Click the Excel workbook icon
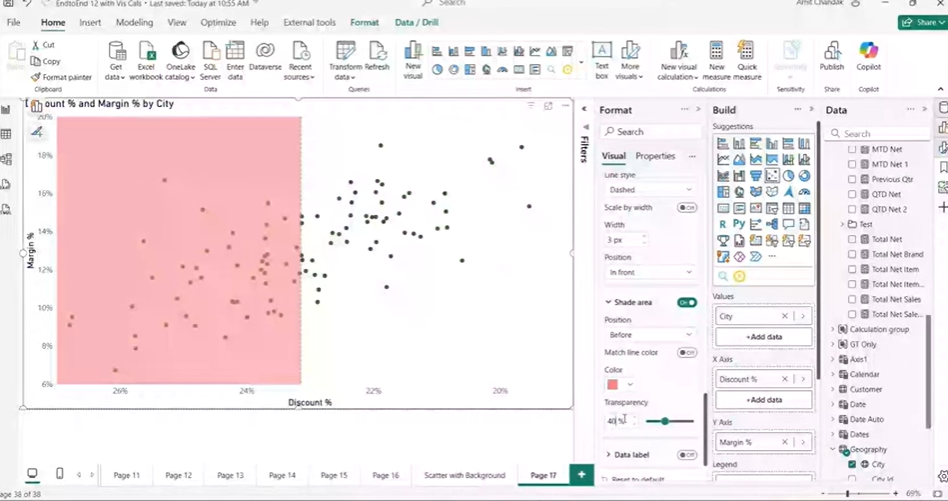Viewport: 948px width, 501px height. click(146, 61)
